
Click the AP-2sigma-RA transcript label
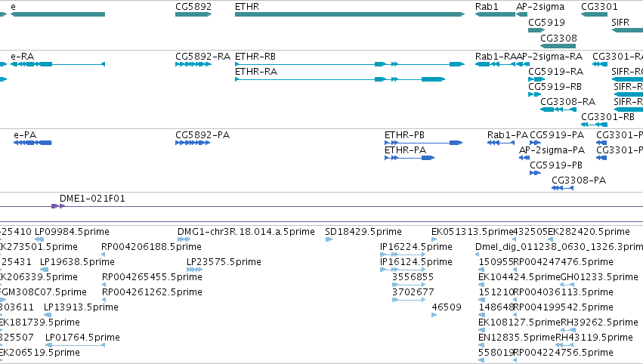pyautogui.click(x=549, y=56)
